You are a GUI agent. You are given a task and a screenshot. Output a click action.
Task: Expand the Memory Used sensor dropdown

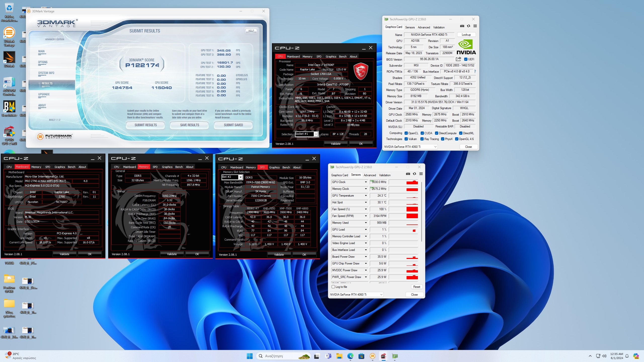click(366, 223)
